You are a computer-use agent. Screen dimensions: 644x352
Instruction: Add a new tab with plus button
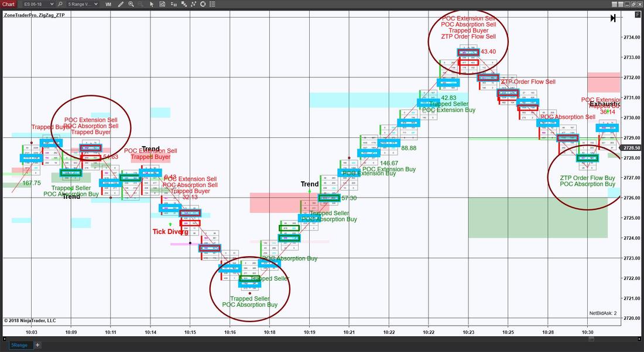37,345
